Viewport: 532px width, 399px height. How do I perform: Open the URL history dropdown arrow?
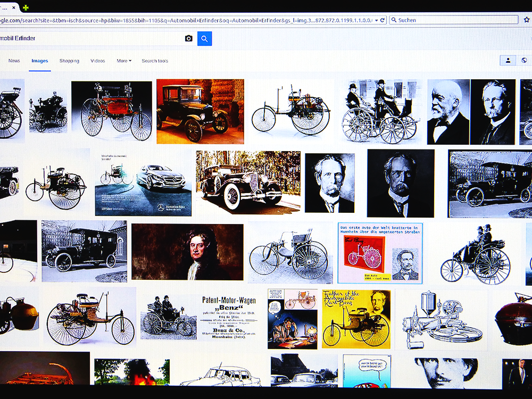376,20
